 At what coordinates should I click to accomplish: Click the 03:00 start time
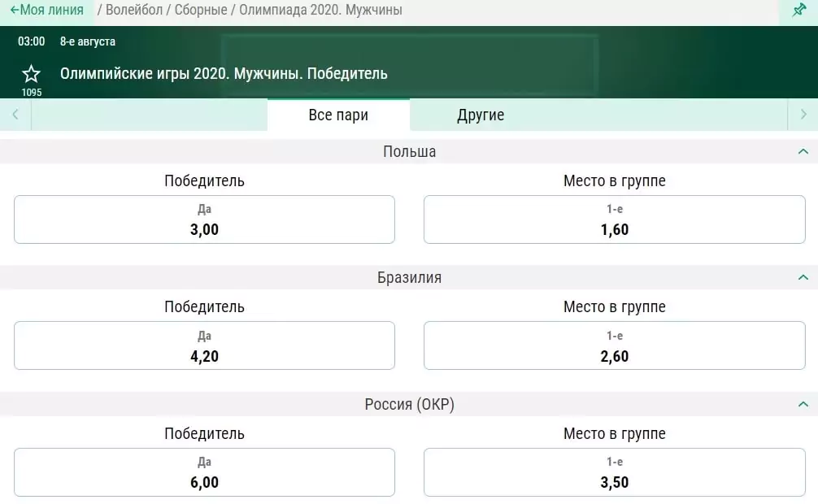pos(31,41)
